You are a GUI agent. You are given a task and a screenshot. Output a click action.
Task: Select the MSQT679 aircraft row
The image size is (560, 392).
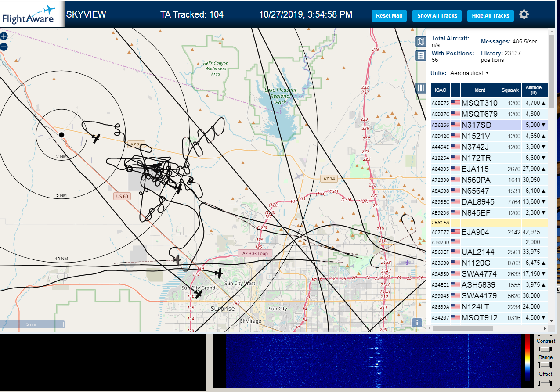coord(489,114)
